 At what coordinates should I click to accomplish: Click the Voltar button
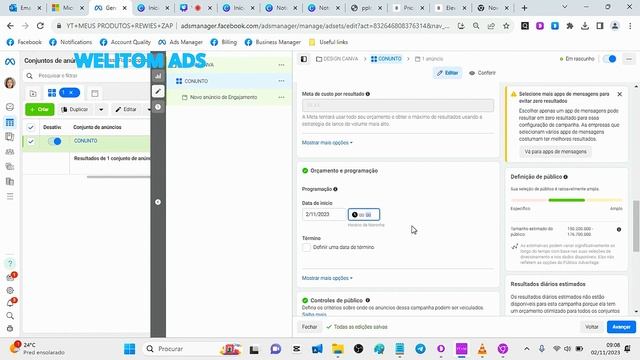592,327
